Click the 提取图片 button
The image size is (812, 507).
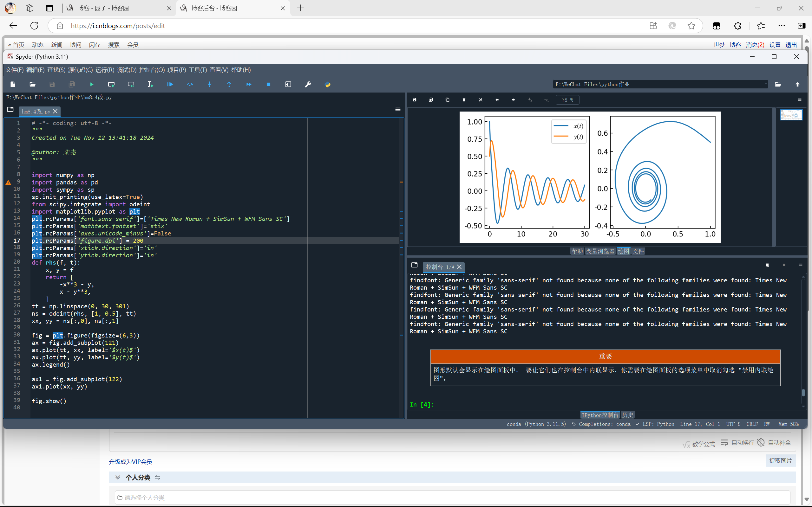[x=781, y=461]
